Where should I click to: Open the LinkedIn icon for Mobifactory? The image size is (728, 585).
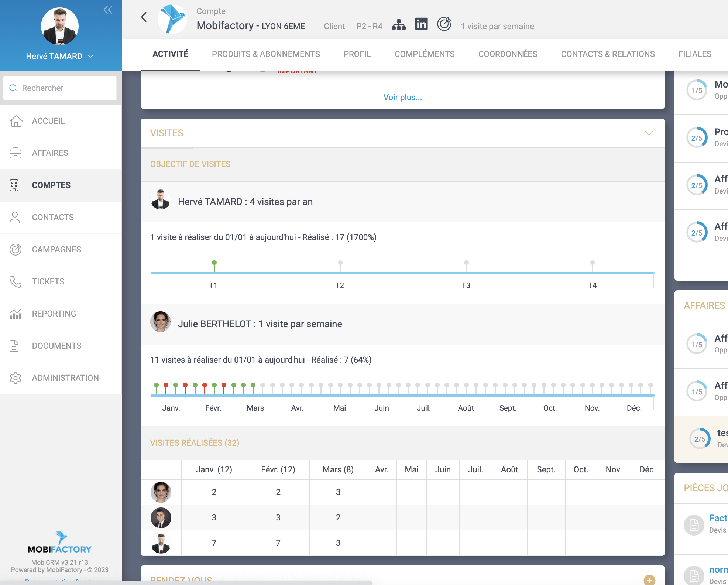(x=421, y=24)
